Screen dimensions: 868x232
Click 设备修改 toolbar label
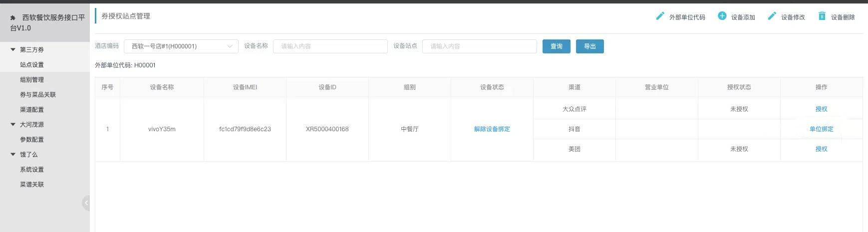click(793, 17)
